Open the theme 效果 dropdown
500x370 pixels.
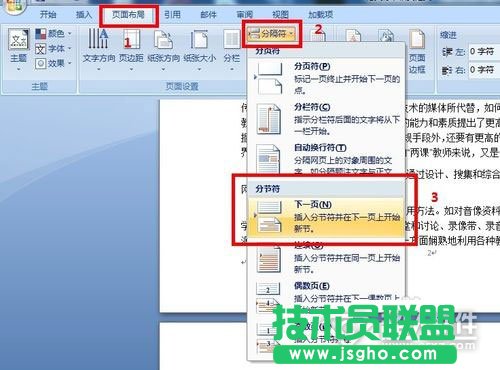(x=54, y=63)
